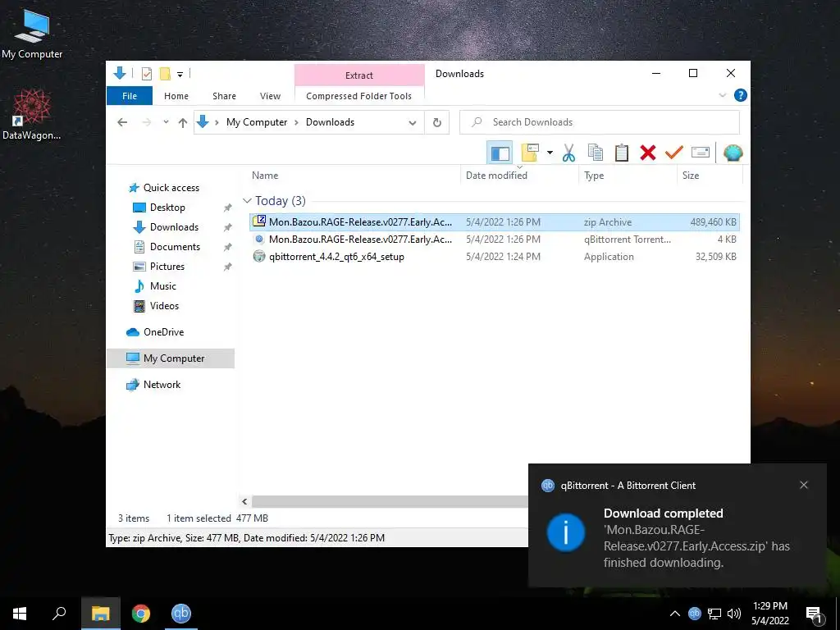Click the new folder toolbar icon
This screenshot has height=630, width=840.
530,153
